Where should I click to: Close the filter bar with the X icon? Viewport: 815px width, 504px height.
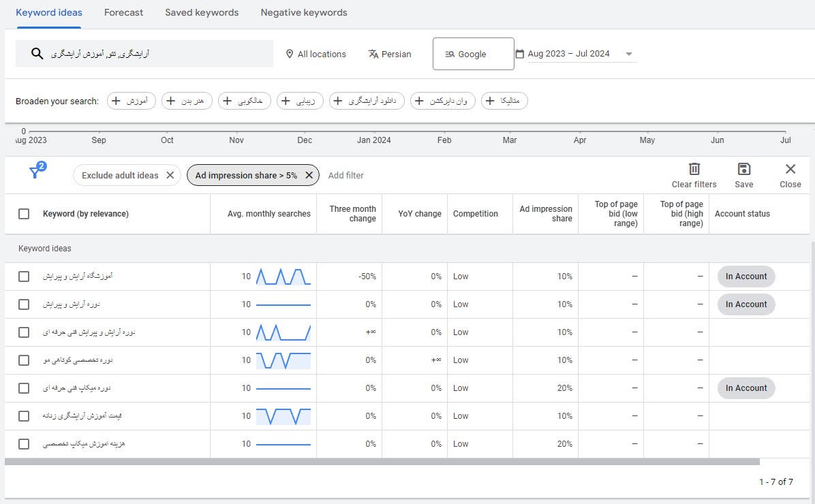[790, 169]
